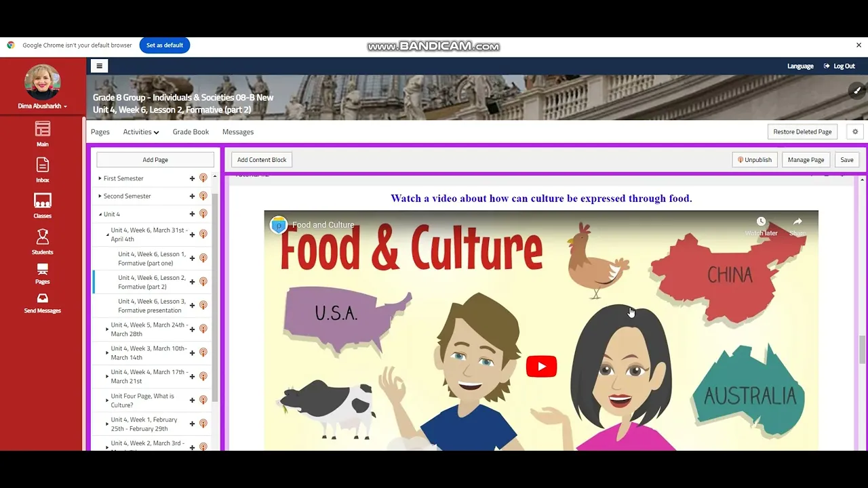Click the plus icon next to Second Semester
The width and height of the screenshot is (868, 488).
192,196
